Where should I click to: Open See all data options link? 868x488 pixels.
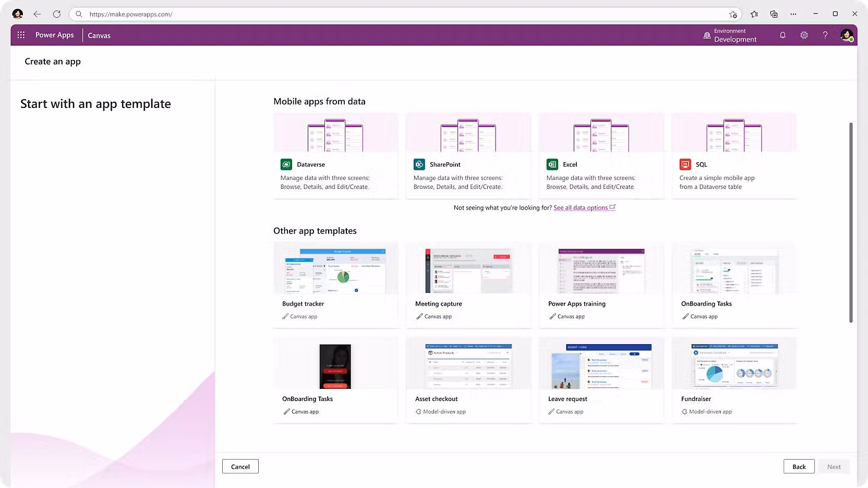tap(584, 208)
